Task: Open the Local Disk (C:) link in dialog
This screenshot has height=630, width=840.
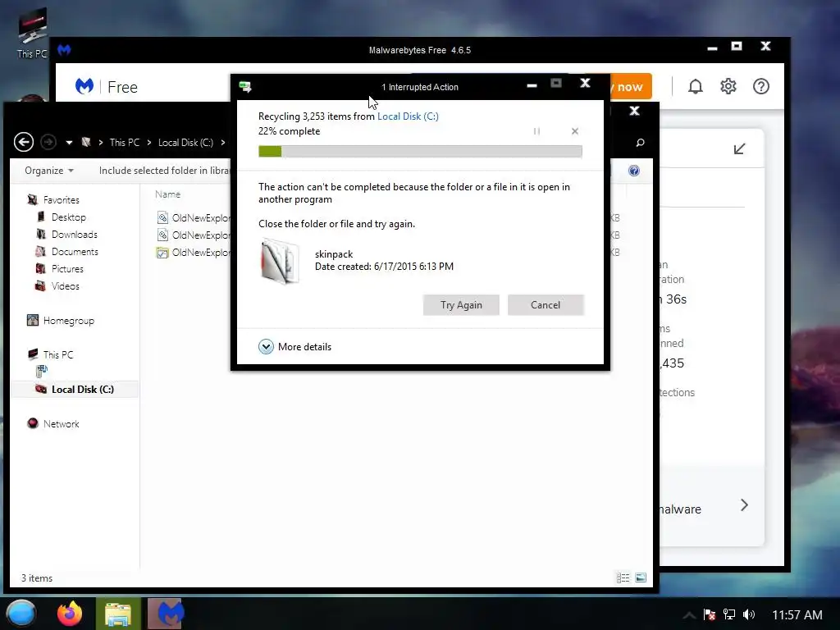Action: pos(408,116)
